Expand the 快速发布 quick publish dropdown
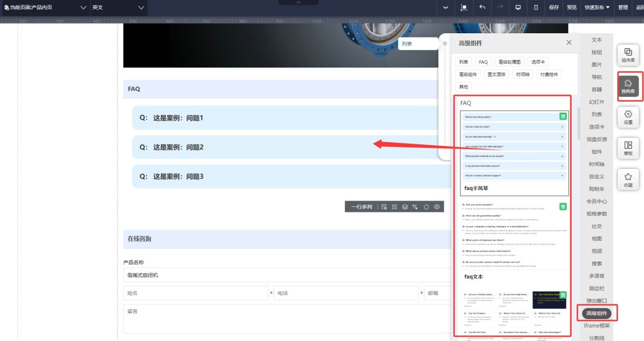This screenshot has width=644, height=341. point(597,8)
